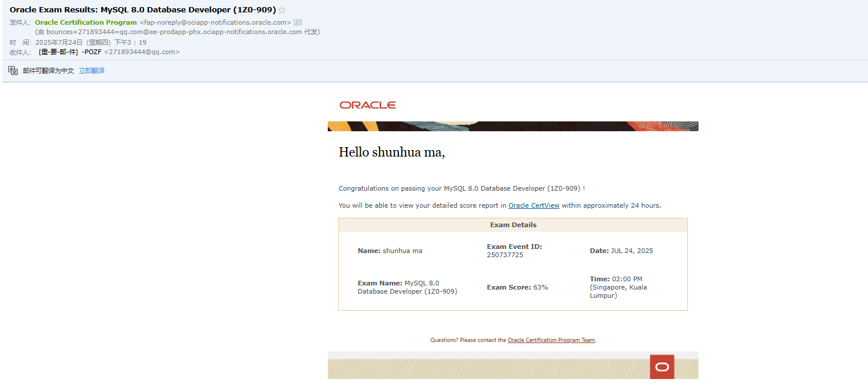Select the email subject title text
868x389 pixels.
pos(142,10)
